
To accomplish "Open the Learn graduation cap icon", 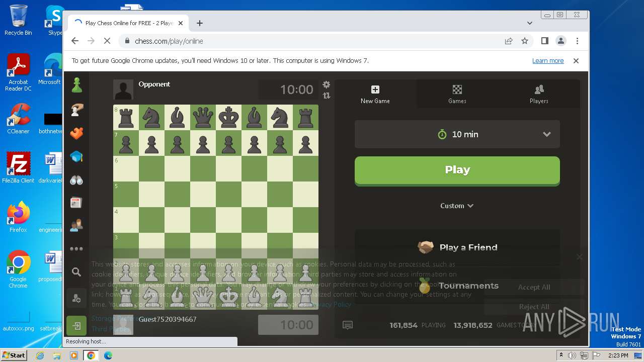I will [76, 157].
